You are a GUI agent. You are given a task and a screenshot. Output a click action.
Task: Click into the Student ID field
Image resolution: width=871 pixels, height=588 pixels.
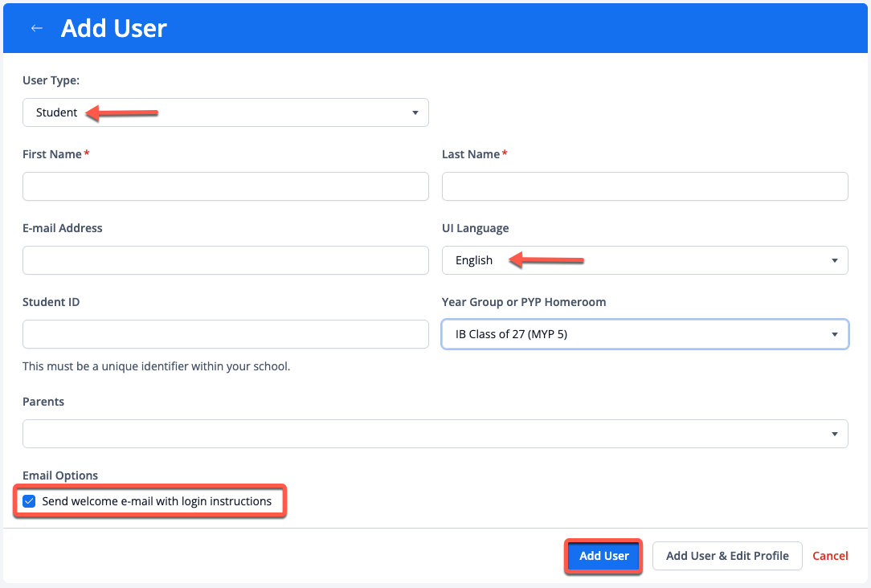pyautogui.click(x=225, y=334)
